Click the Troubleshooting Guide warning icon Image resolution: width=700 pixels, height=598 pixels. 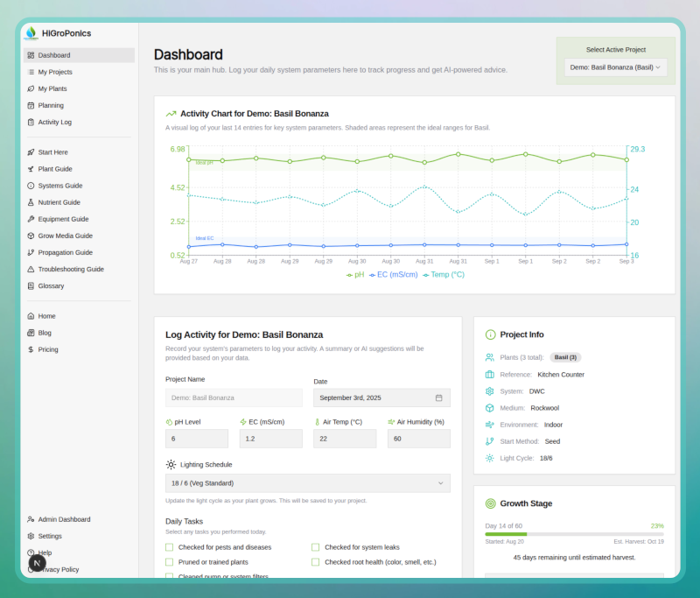[31, 269]
